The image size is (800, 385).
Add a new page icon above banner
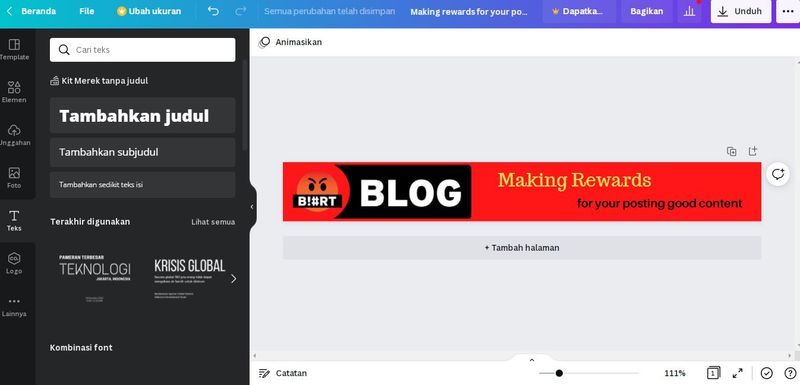[753, 151]
